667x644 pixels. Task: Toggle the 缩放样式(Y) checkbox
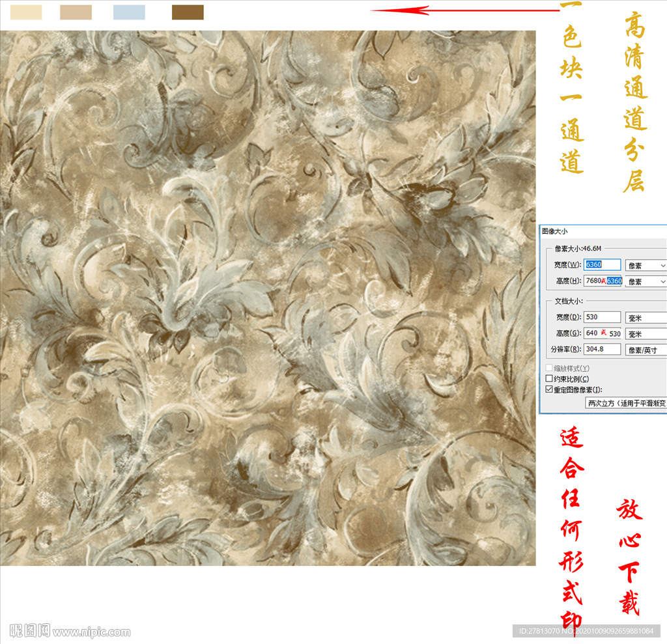549,368
